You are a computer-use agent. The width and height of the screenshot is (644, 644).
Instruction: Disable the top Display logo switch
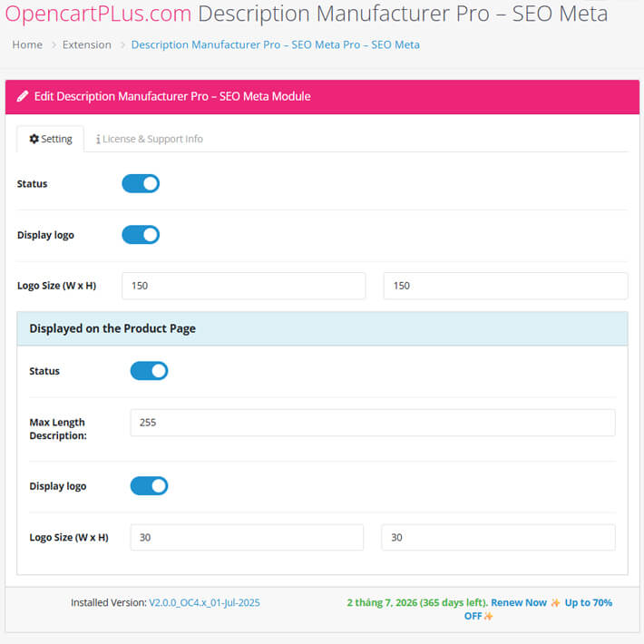141,235
